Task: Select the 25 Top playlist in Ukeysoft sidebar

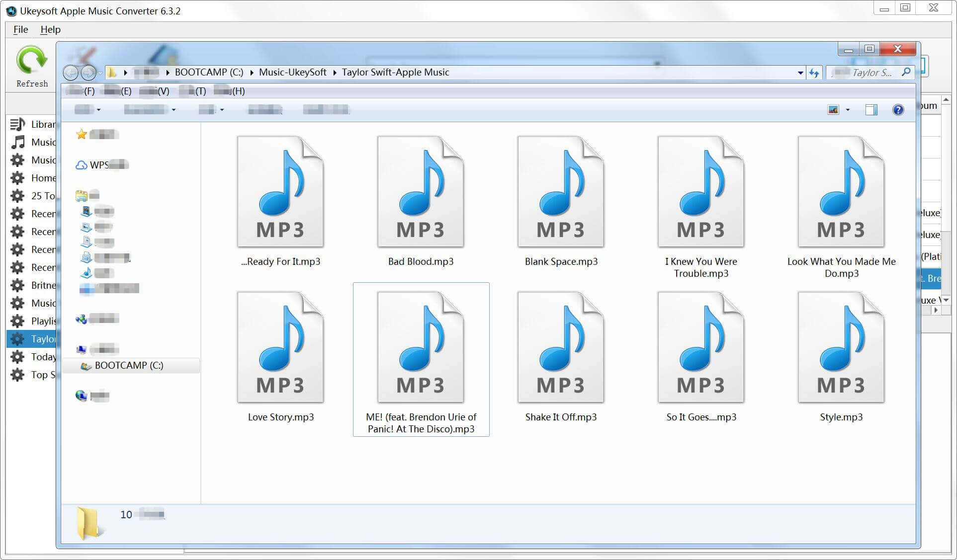Action: (33, 196)
